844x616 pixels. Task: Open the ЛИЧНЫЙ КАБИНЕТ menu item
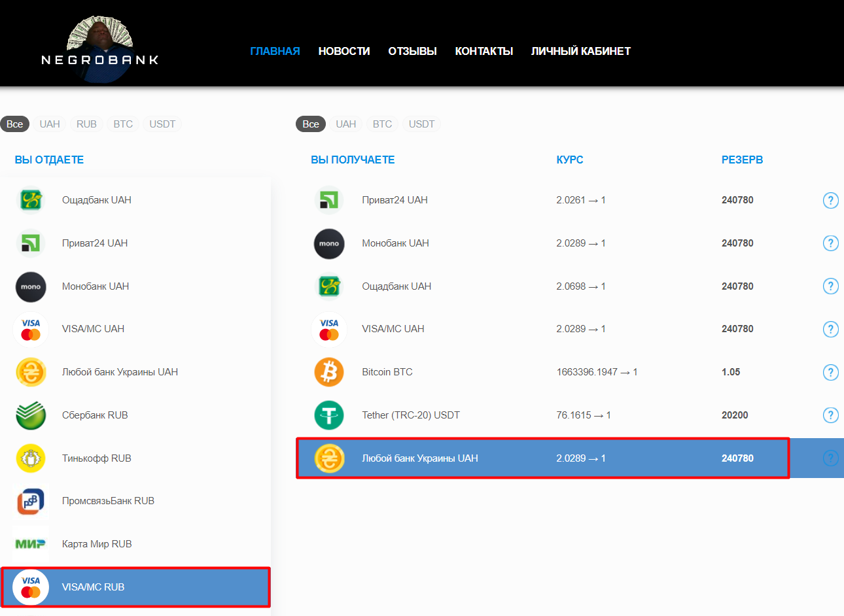pyautogui.click(x=581, y=51)
